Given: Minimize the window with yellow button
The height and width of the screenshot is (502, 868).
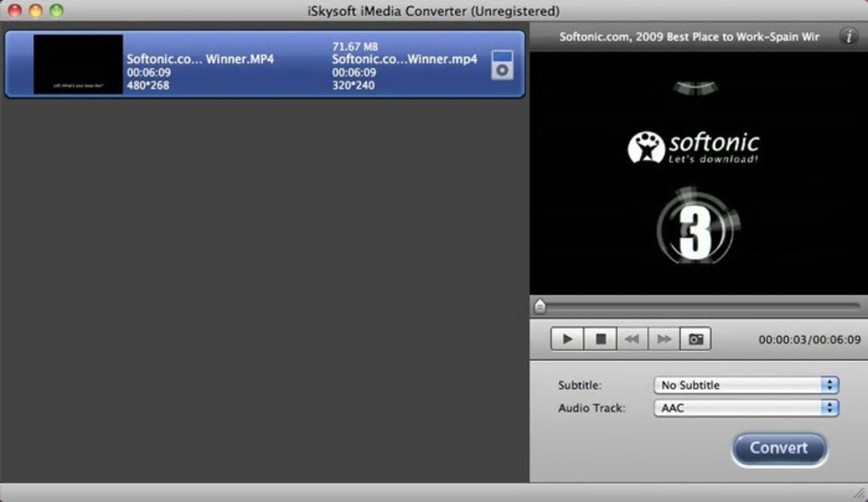Looking at the screenshot, I should coord(36,10).
